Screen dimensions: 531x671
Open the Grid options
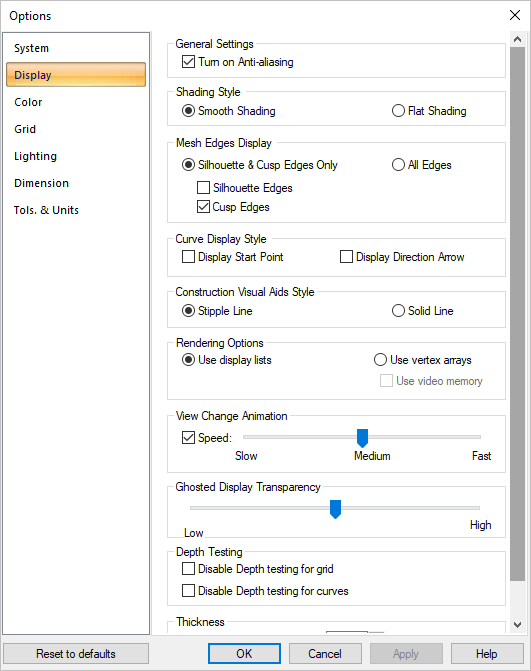click(x=76, y=129)
